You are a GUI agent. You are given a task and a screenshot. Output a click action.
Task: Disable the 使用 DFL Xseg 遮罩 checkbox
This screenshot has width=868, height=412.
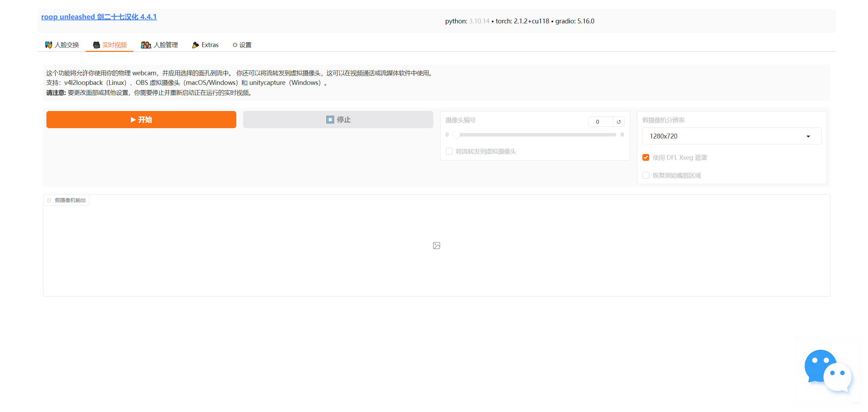click(646, 157)
